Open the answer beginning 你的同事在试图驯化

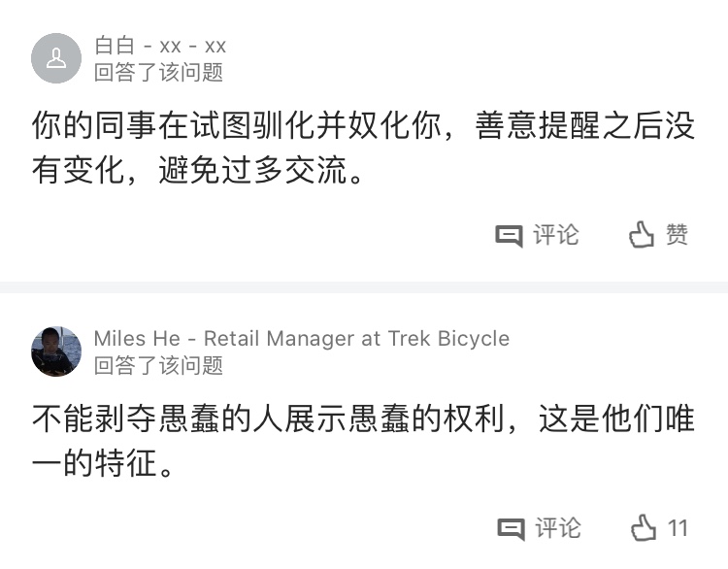[x=364, y=148]
